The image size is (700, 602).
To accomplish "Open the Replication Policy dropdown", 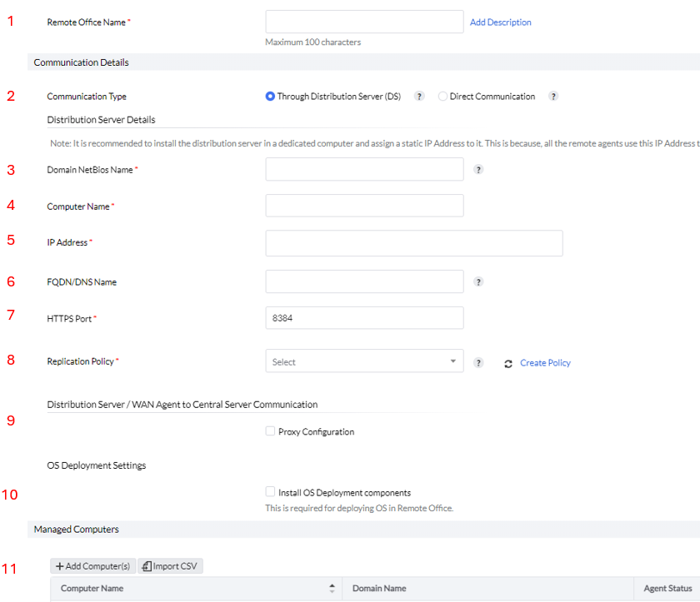I will tap(364, 361).
